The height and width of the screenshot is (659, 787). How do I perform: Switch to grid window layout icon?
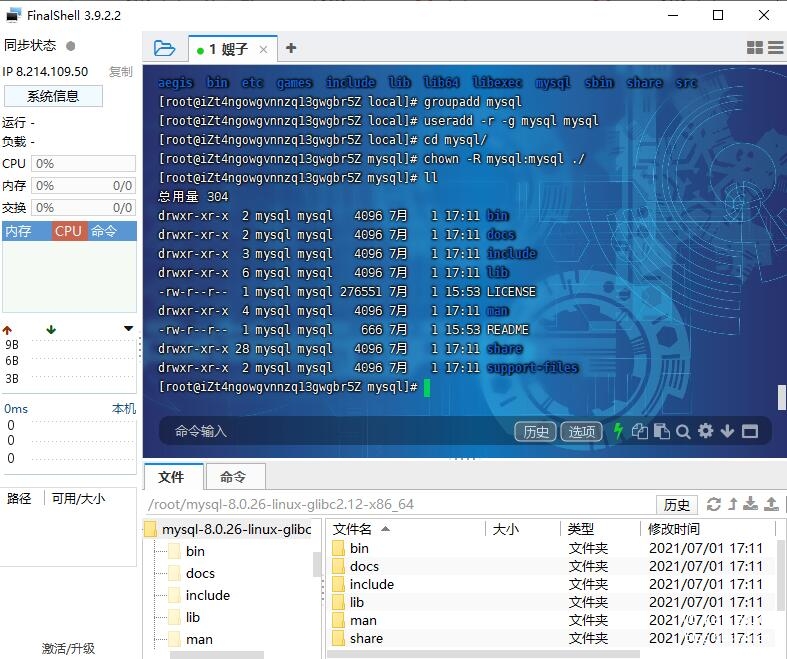(754, 48)
